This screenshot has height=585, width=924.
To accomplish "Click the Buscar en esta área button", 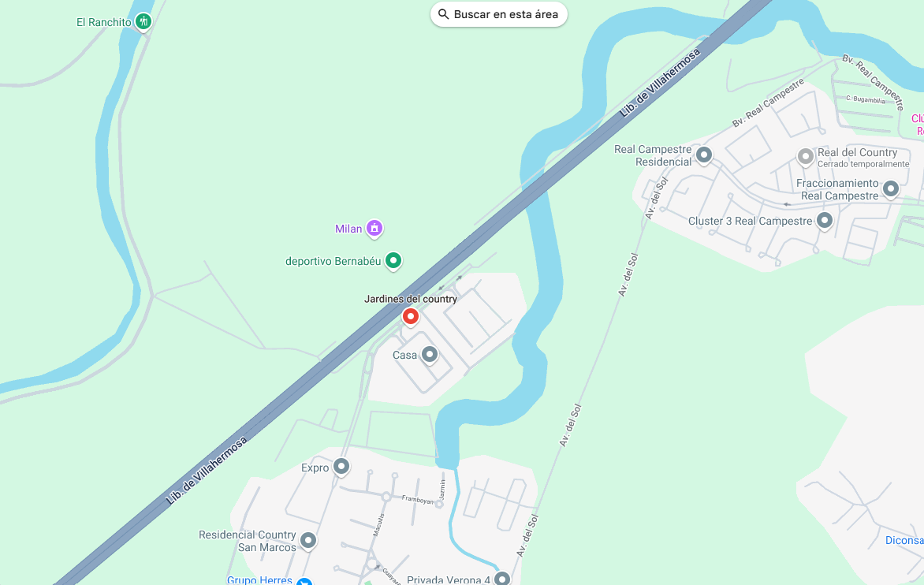I will point(498,14).
